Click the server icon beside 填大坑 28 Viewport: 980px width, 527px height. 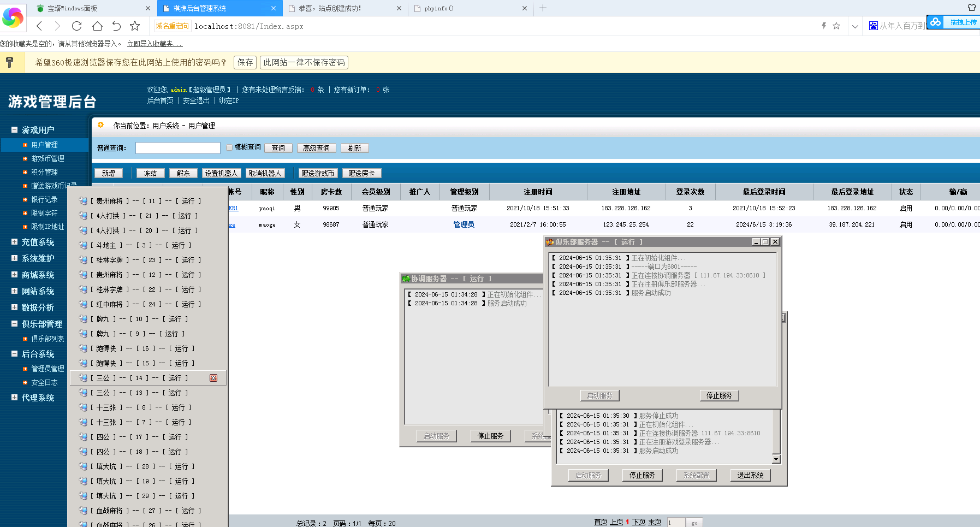point(83,466)
